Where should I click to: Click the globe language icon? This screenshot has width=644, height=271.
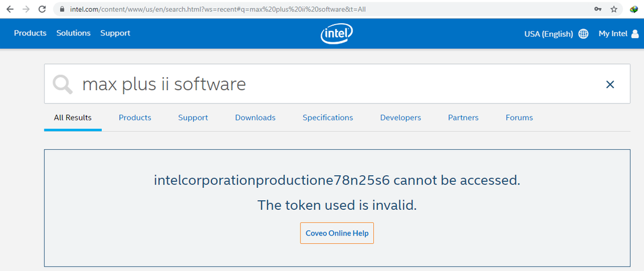(583, 34)
